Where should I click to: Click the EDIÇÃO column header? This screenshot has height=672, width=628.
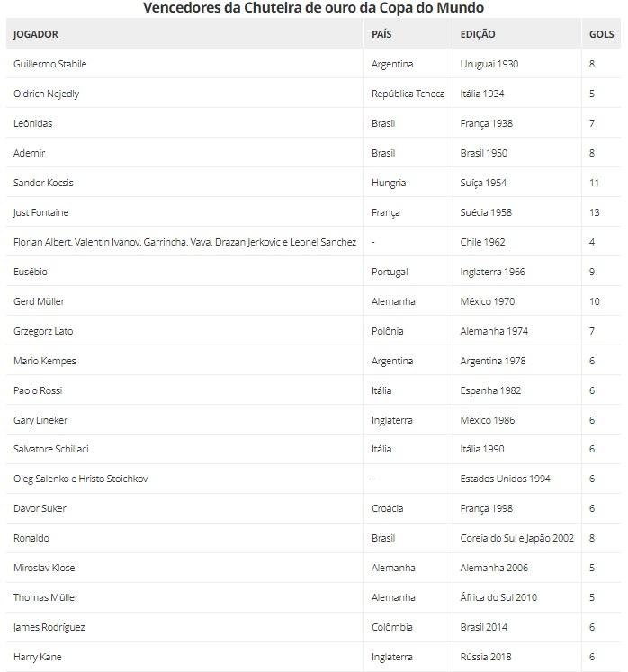pos(478,34)
